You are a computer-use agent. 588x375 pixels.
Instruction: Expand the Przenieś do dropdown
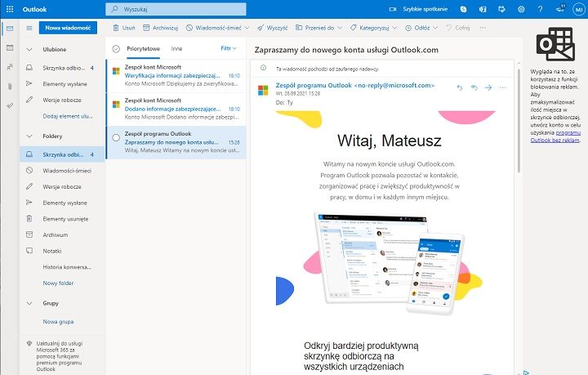click(x=327, y=27)
